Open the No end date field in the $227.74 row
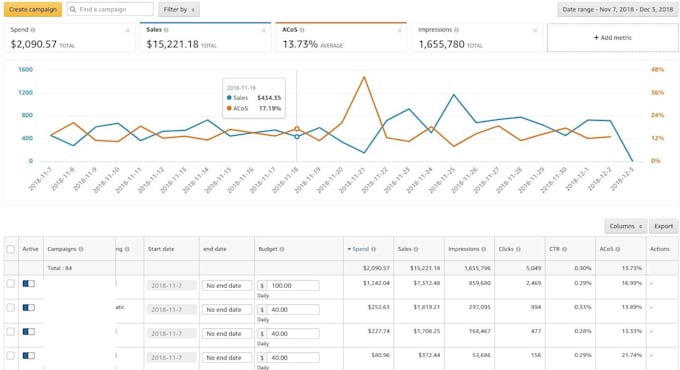This screenshot has height=370, width=680. tap(227, 334)
